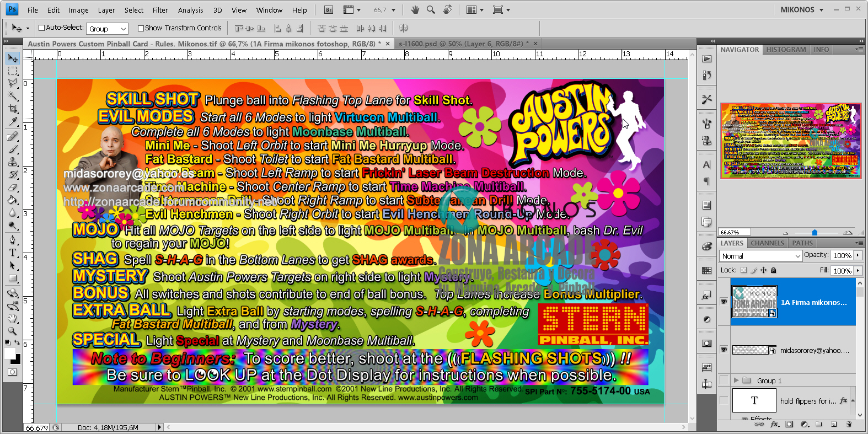Screen dimensions: 868x434
Task: Open the Filter menu
Action: coord(160,10)
